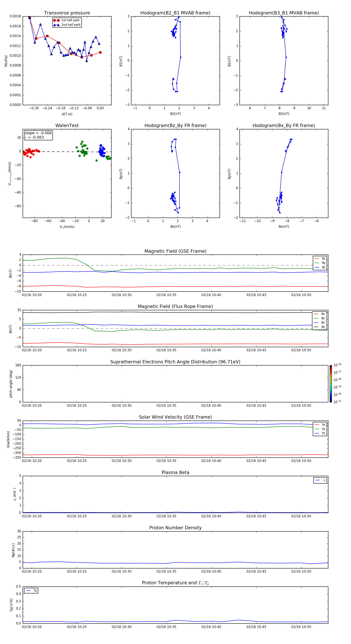Click the "Tp(10^6K)" y-axis label

coord(11,605)
